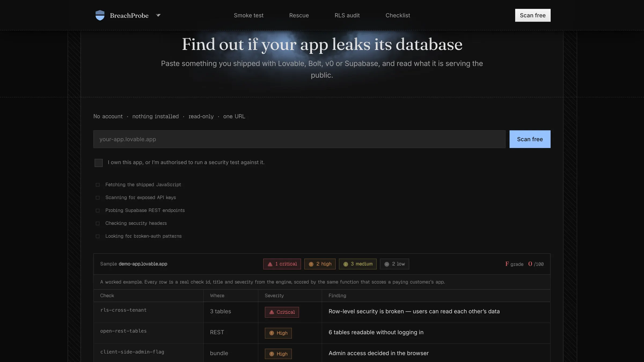This screenshot has width=644, height=362.
Task: Focus the your-app.lovable.app URL field
Action: 299,139
